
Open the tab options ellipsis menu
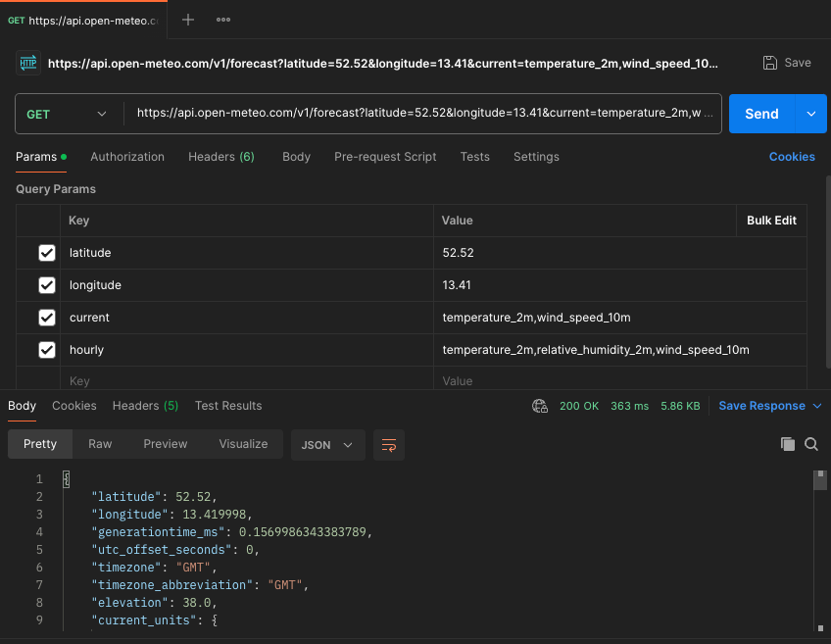point(223,20)
